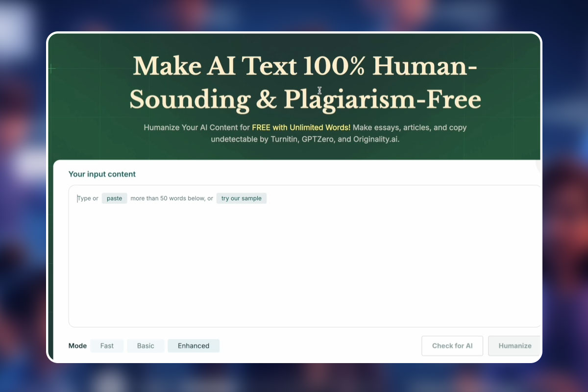Click the highlighted FREE with Unlimited Words! text
Viewport: 588px width, 392px height.
(301, 127)
